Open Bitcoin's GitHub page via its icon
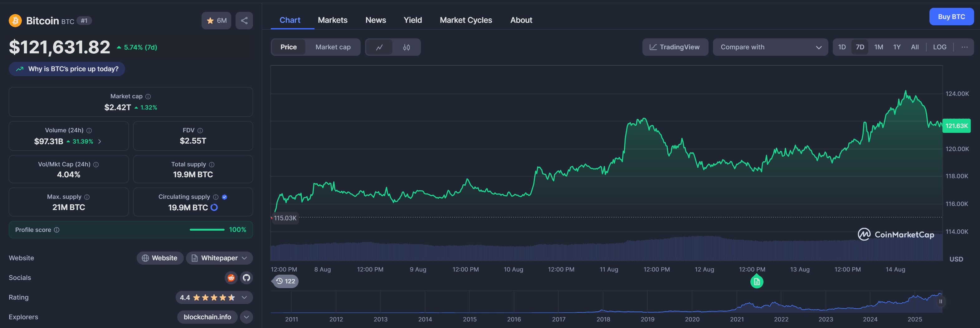 point(246,278)
